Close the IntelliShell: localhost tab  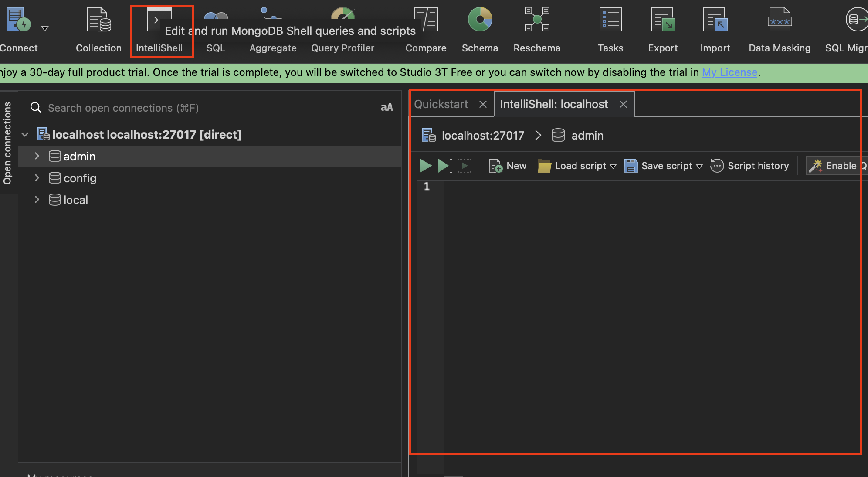click(624, 104)
